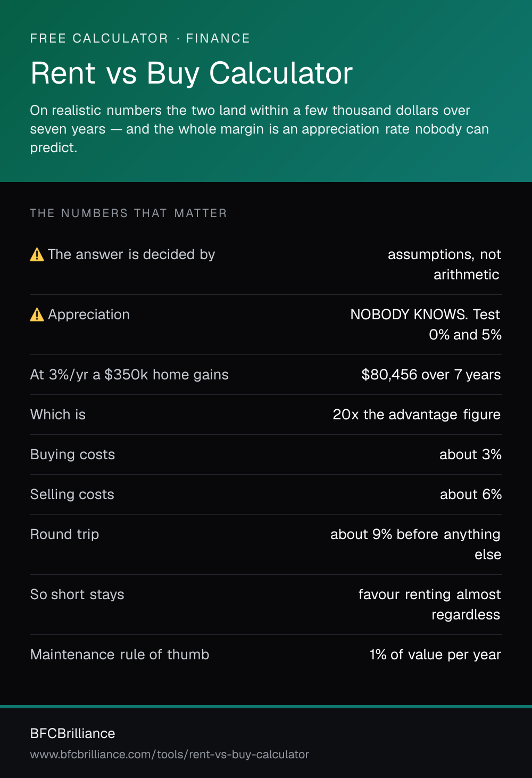Select the Rent vs Buy Calculator title
This screenshot has width=532, height=778.
pos(192,73)
